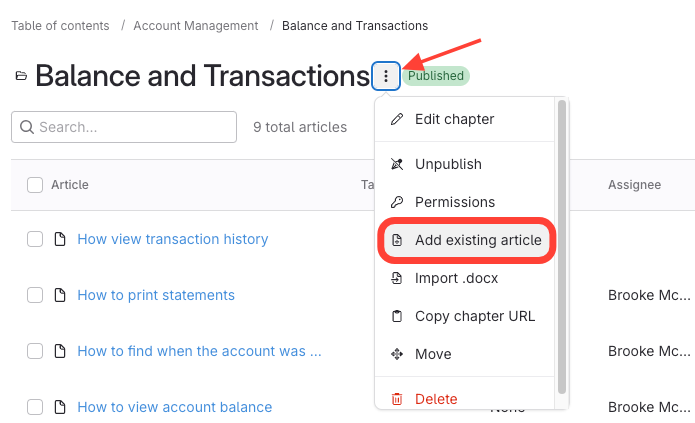Check the box for How view transaction history

click(x=35, y=239)
